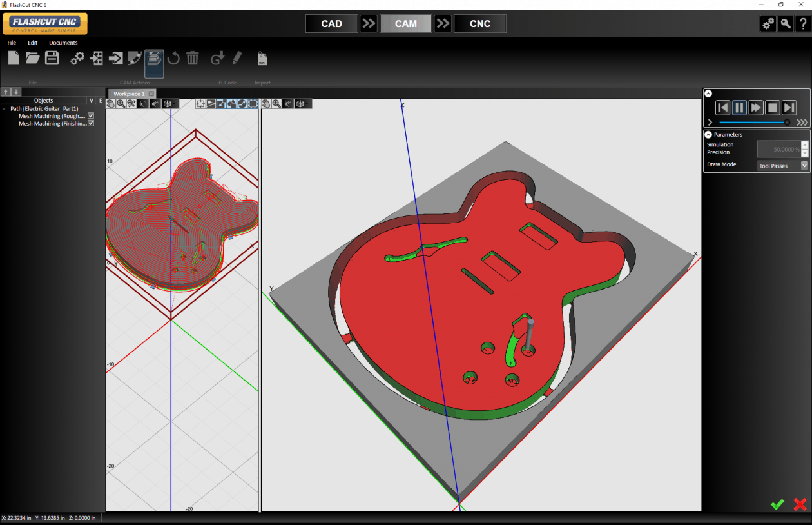Click the trash icon to delete G-Code

click(192, 58)
